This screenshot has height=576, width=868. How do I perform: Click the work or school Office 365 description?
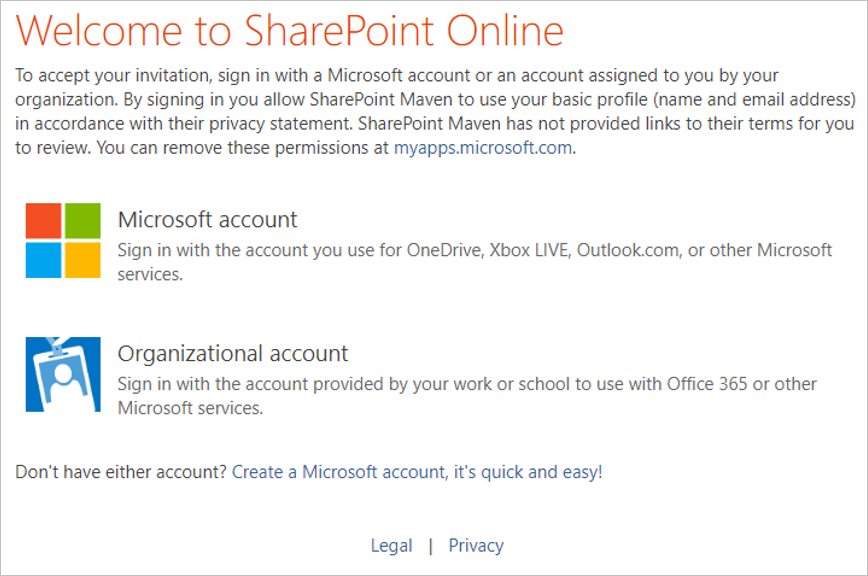pos(467,396)
